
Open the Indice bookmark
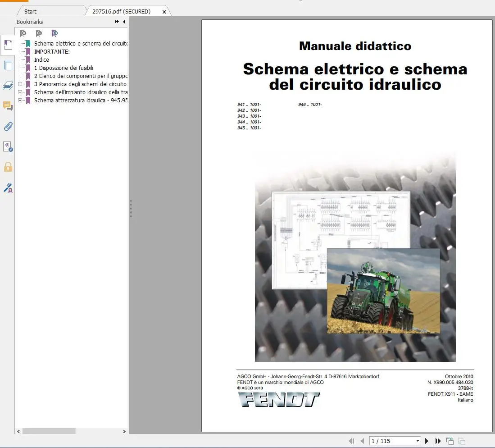pyautogui.click(x=42, y=59)
